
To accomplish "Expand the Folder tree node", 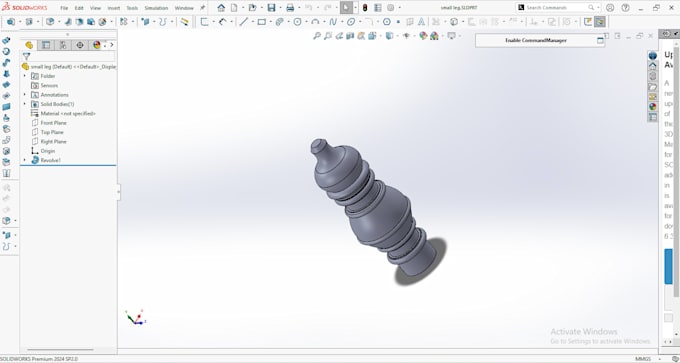I will 24,76.
